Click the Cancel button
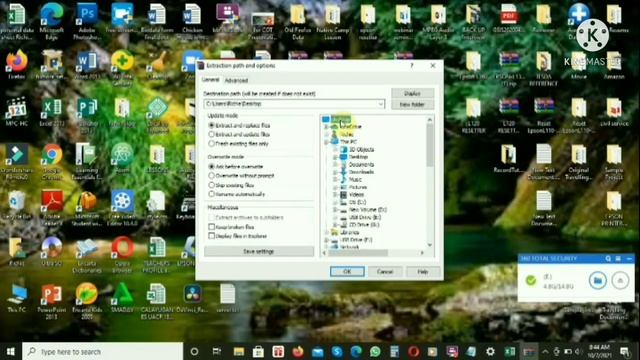The image size is (640, 360). pos(385,272)
